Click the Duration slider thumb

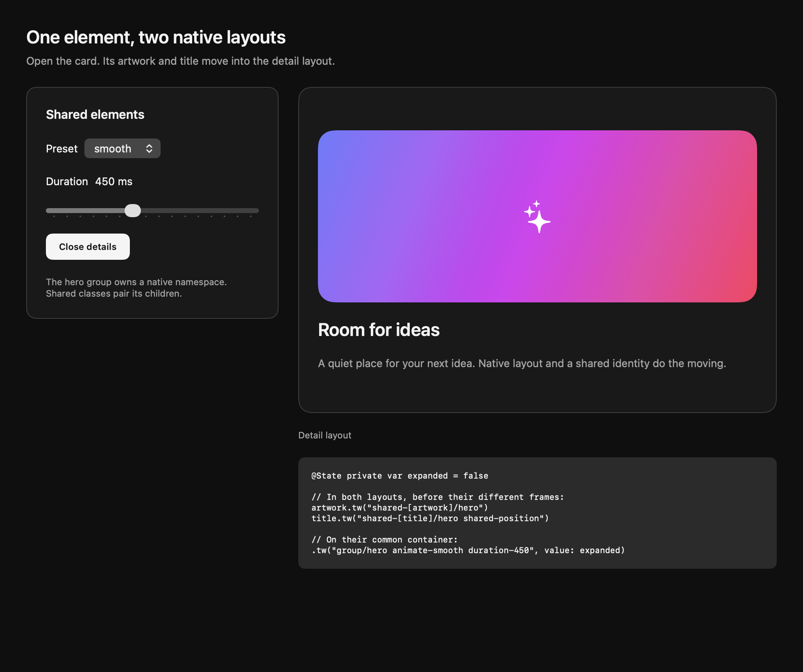pos(133,211)
